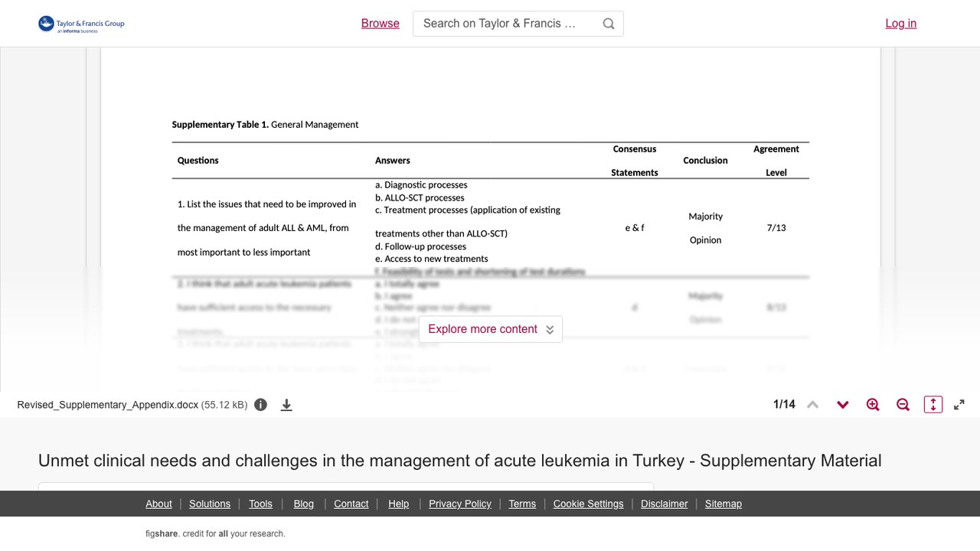Click the Taylor & Francis Group logo

[x=81, y=24]
